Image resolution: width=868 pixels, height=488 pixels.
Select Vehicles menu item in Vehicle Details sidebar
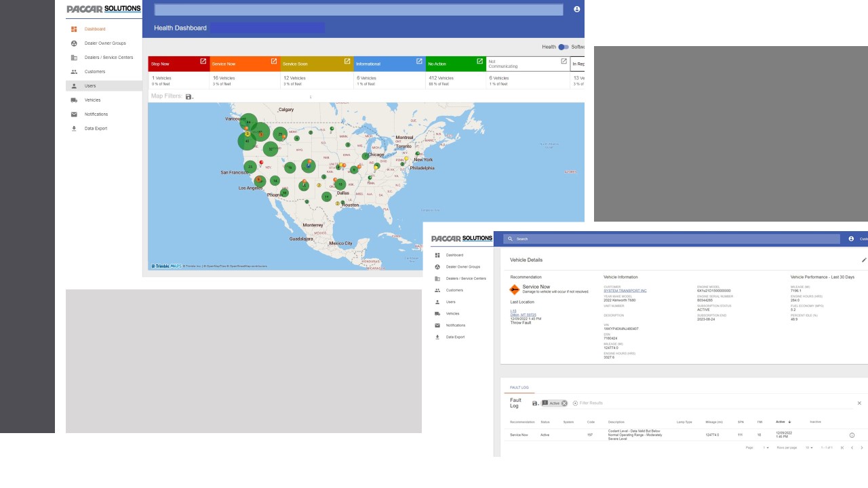pyautogui.click(x=452, y=314)
